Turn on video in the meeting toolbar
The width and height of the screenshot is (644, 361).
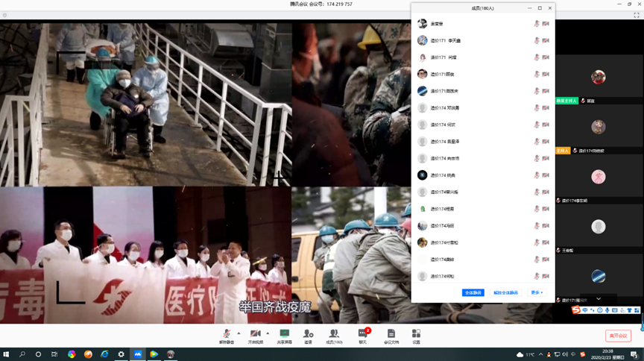click(x=255, y=336)
